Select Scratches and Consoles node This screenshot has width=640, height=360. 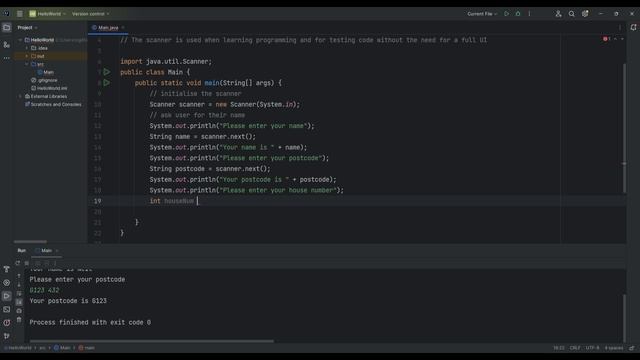click(53, 104)
